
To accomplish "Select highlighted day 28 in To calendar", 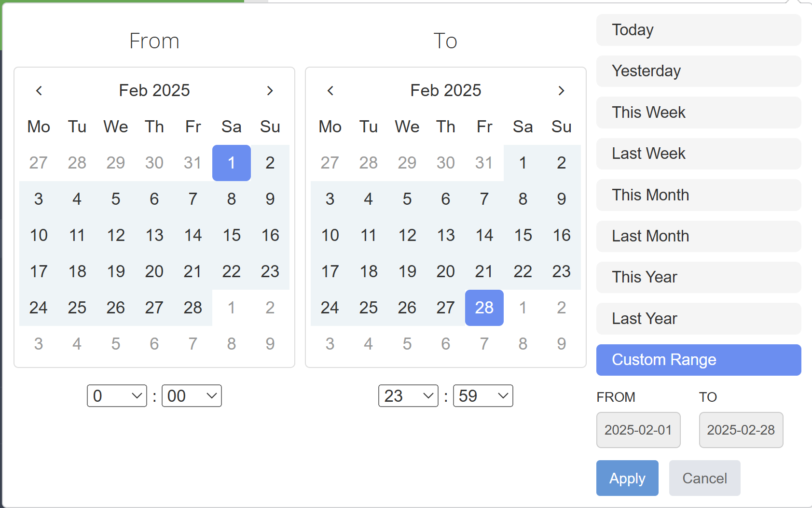I will [484, 308].
